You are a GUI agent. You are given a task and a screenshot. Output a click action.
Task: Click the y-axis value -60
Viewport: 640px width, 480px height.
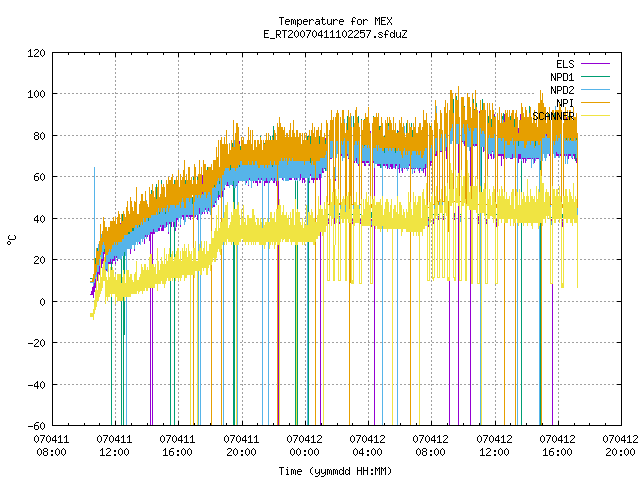click(x=36, y=426)
